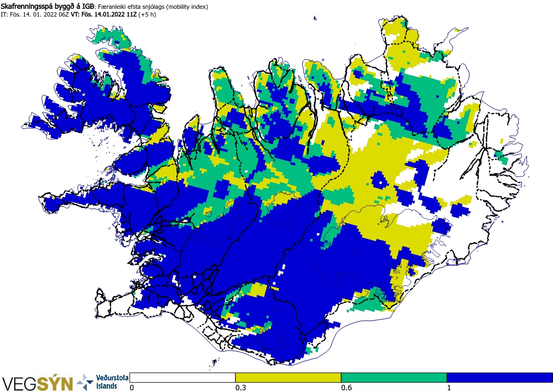Screen dimensions: 553x392
Task: Click the '(+5 h)' forecast offset text
Action: (x=147, y=14)
